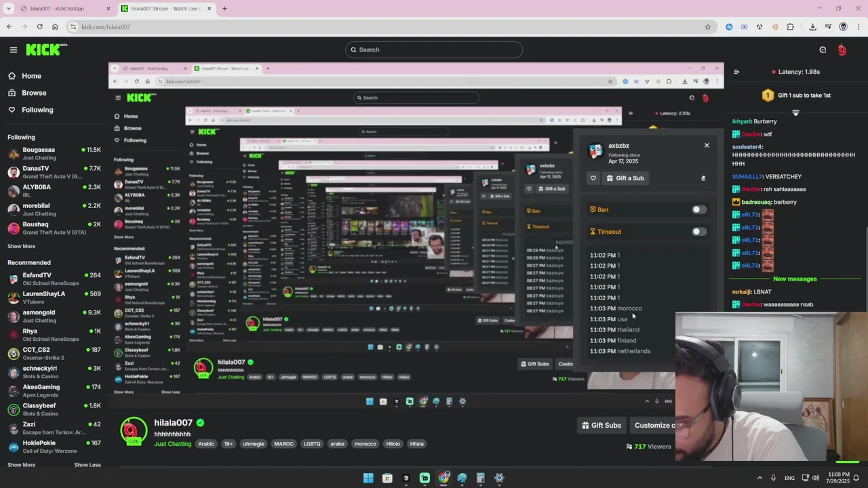This screenshot has height=488, width=868.
Task: Click the Following heart icon in sidebar
Action: coord(12,110)
